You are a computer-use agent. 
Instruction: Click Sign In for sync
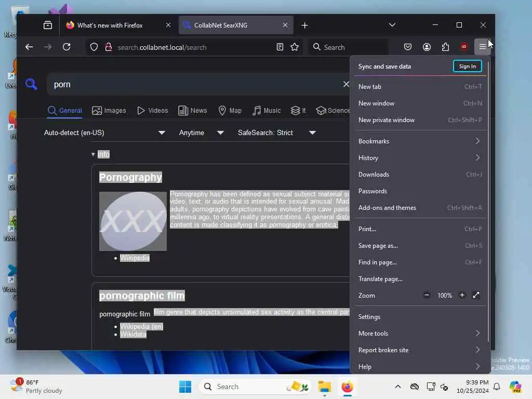[x=467, y=66]
